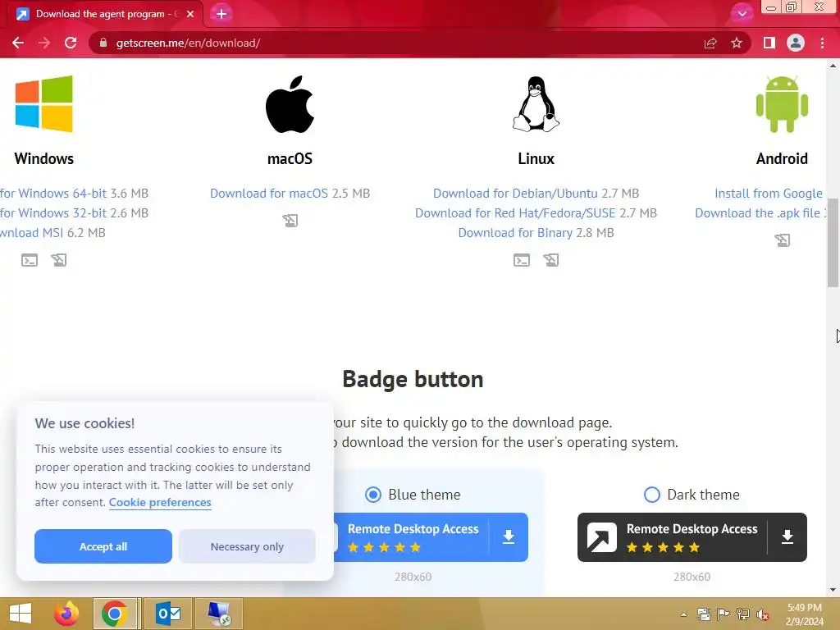This screenshot has width=840, height=630.
Task: Launch Firefox from the taskbar
Action: click(66, 614)
